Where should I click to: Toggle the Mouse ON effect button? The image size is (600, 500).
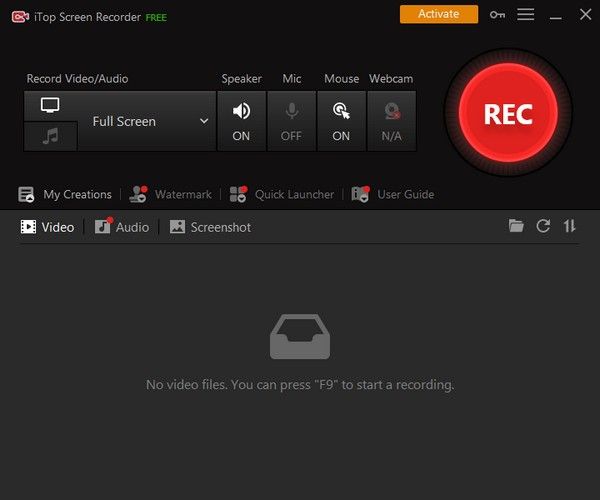coord(341,121)
